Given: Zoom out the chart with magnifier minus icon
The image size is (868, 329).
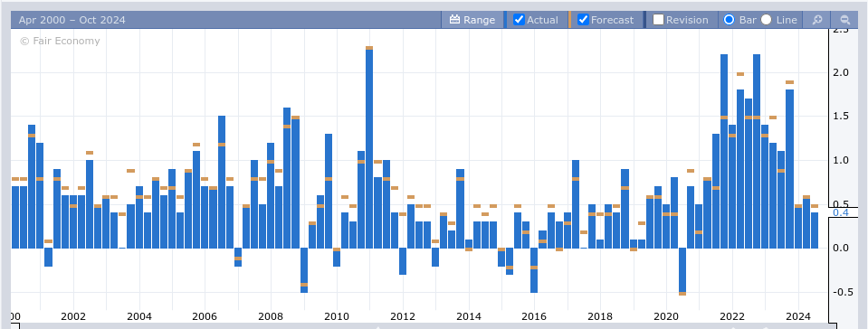Looking at the screenshot, I should click(x=844, y=20).
